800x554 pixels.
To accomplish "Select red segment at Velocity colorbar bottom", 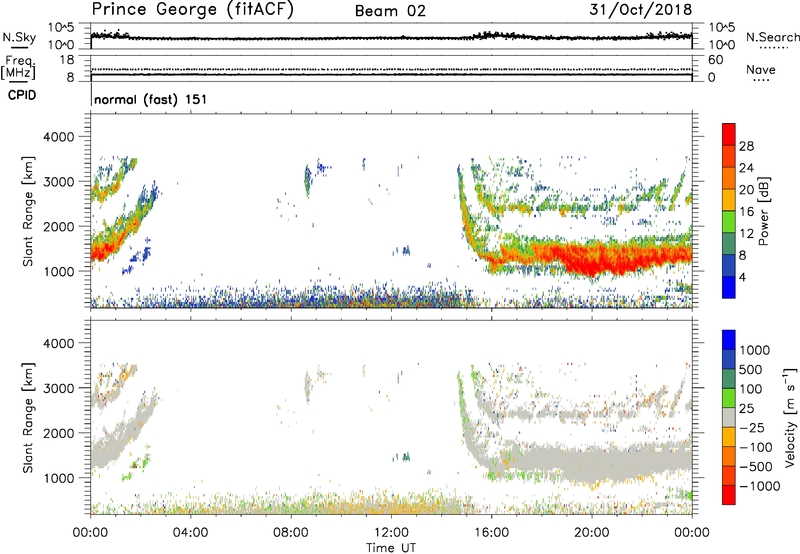I will pyautogui.click(x=729, y=495).
